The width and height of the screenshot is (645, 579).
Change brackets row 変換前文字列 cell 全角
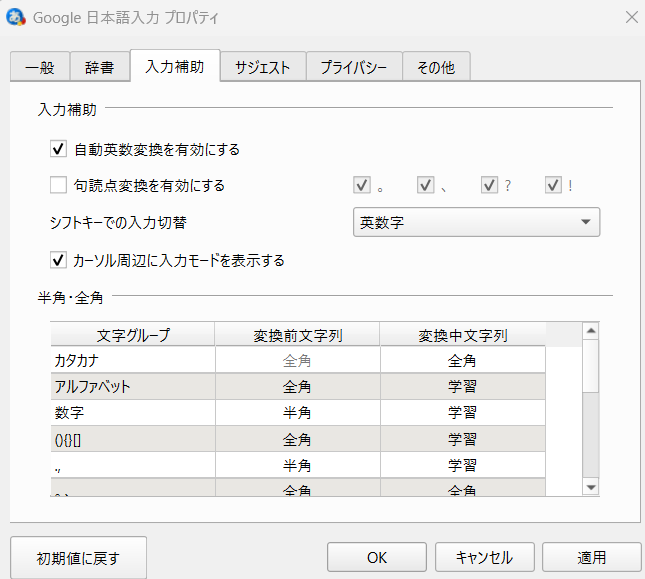click(297, 439)
